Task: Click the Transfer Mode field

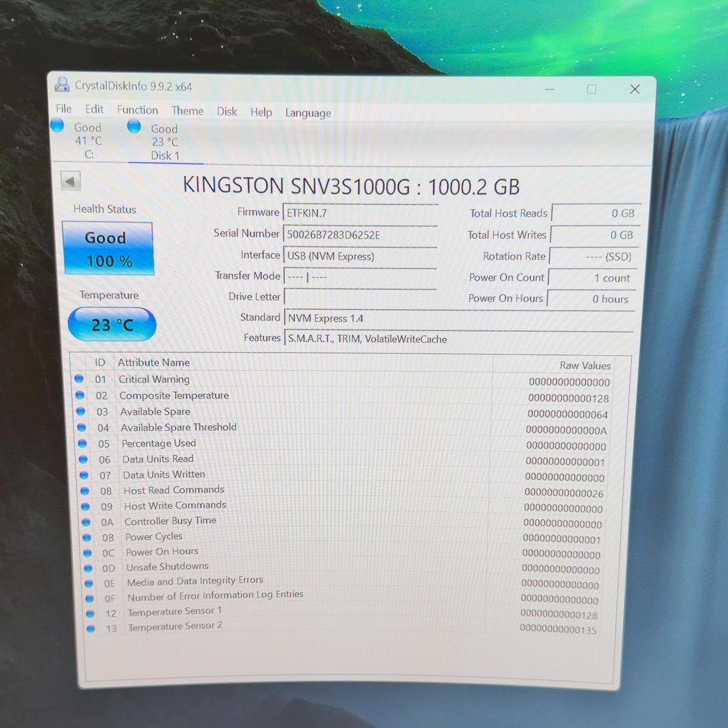Action: [x=360, y=277]
